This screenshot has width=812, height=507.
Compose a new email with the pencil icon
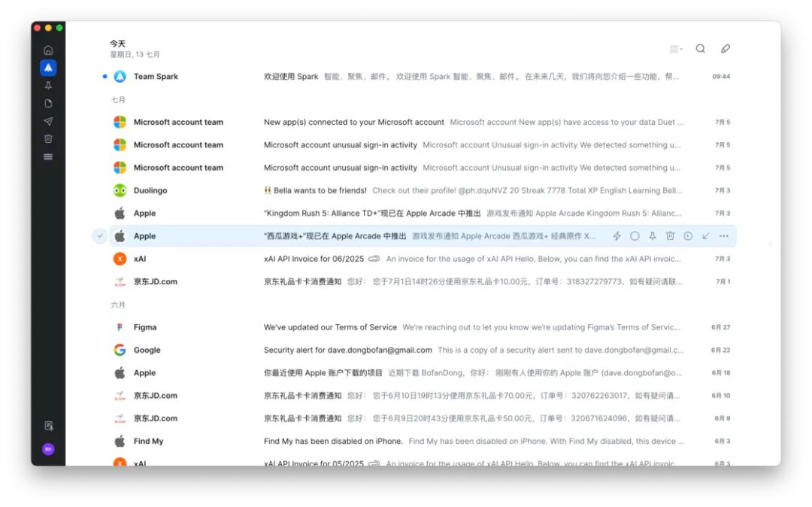click(x=726, y=49)
